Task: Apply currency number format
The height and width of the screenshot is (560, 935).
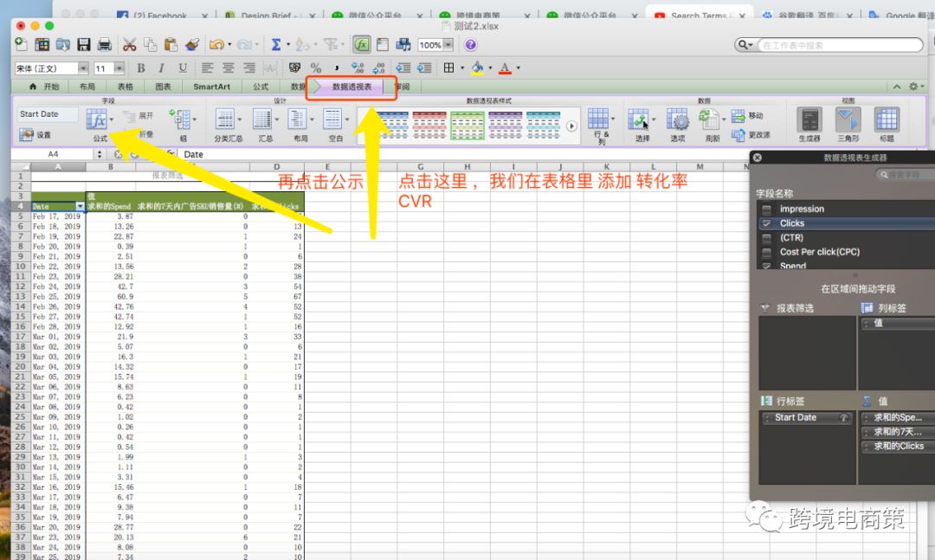Action: [x=294, y=68]
